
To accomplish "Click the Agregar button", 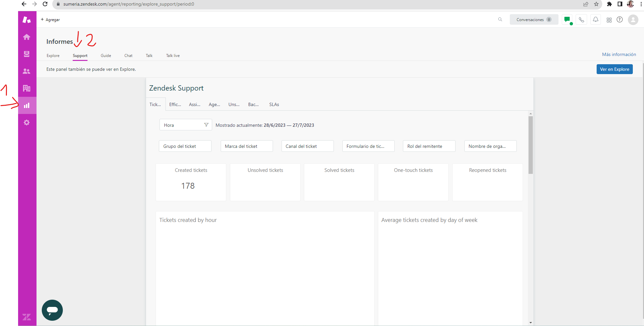I will (x=50, y=20).
